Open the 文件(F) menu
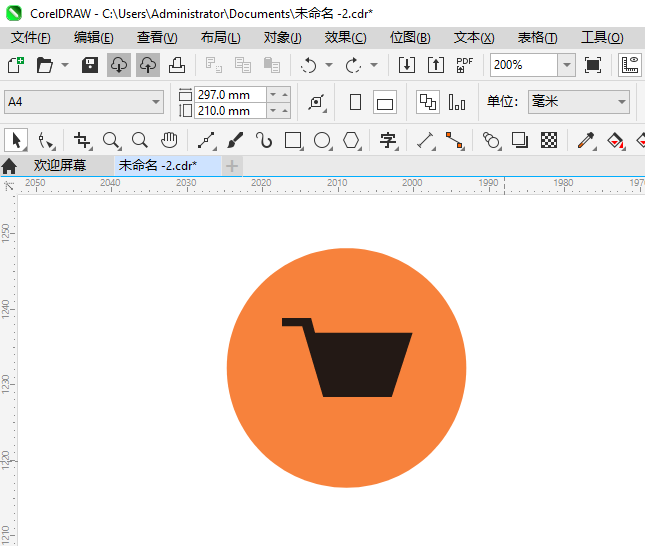 31,37
